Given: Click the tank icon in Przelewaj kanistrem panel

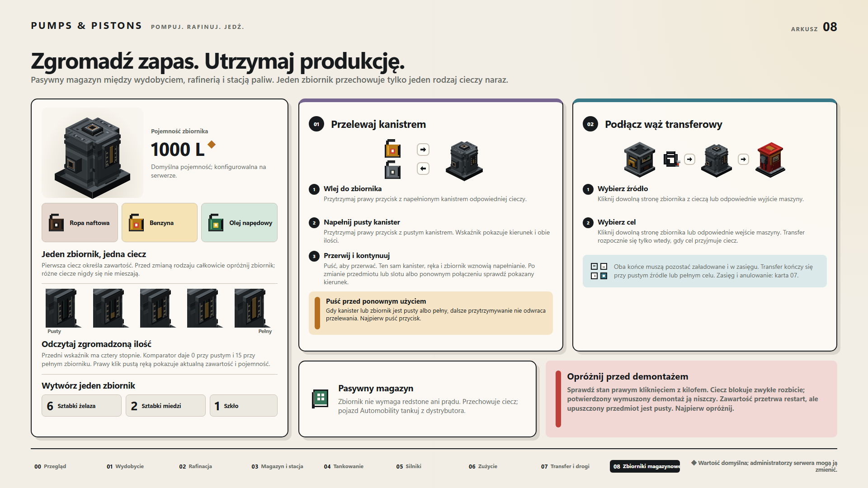Looking at the screenshot, I should tap(464, 161).
